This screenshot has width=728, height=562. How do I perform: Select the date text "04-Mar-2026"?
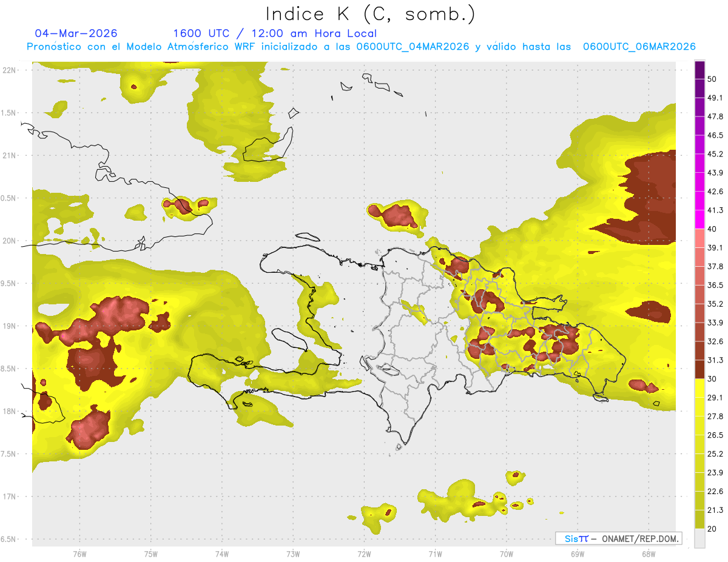pos(76,33)
